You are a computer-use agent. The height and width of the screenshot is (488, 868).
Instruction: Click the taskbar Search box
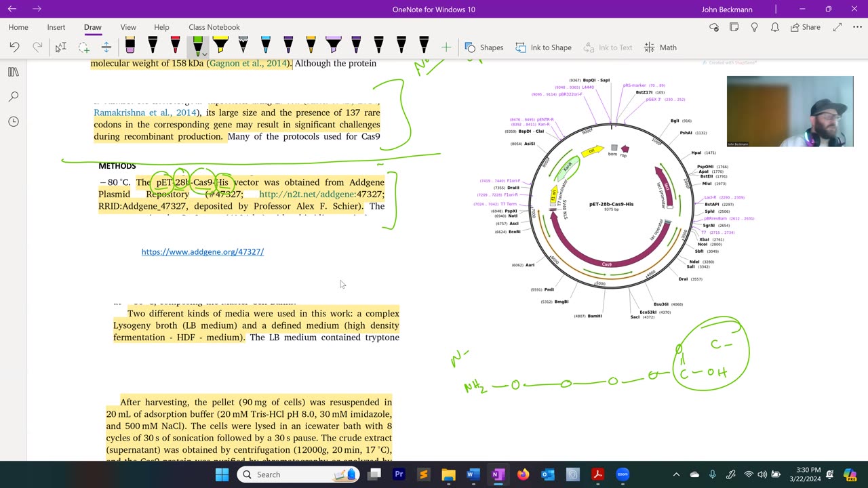coord(299,474)
